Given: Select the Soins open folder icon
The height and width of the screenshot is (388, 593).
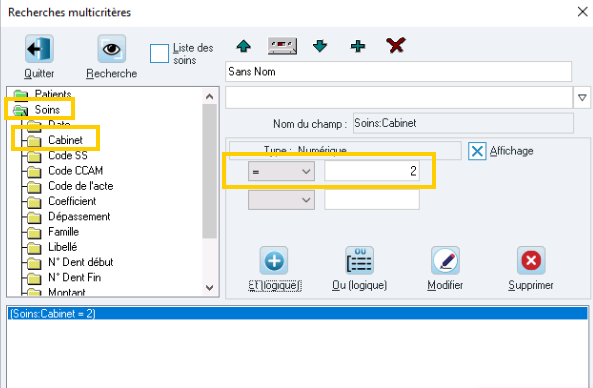Looking at the screenshot, I should (x=20, y=110).
